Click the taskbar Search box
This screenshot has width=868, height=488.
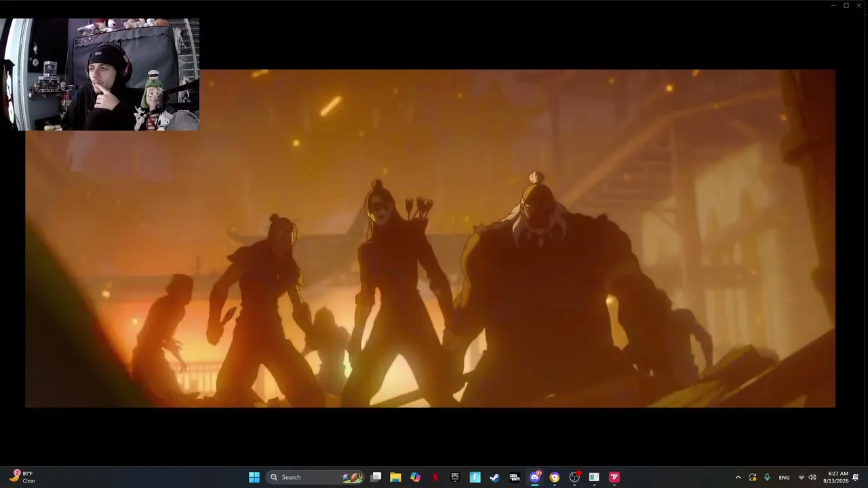tap(315, 477)
